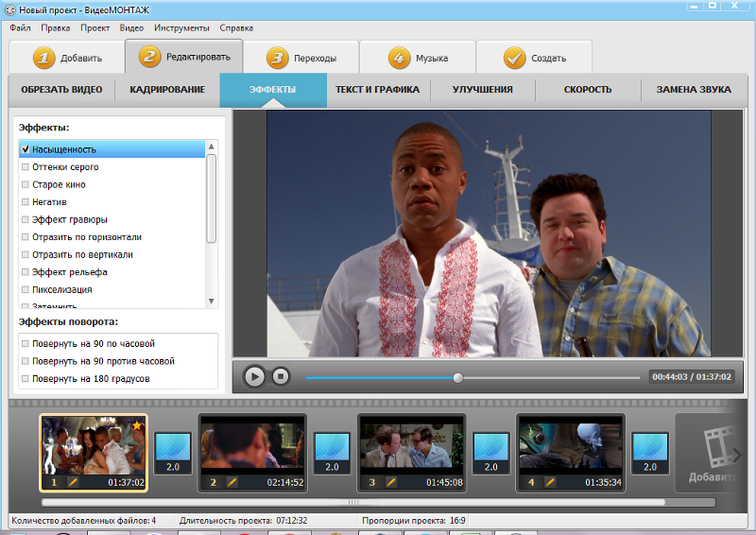Click the number 3 step icon

coord(277,58)
